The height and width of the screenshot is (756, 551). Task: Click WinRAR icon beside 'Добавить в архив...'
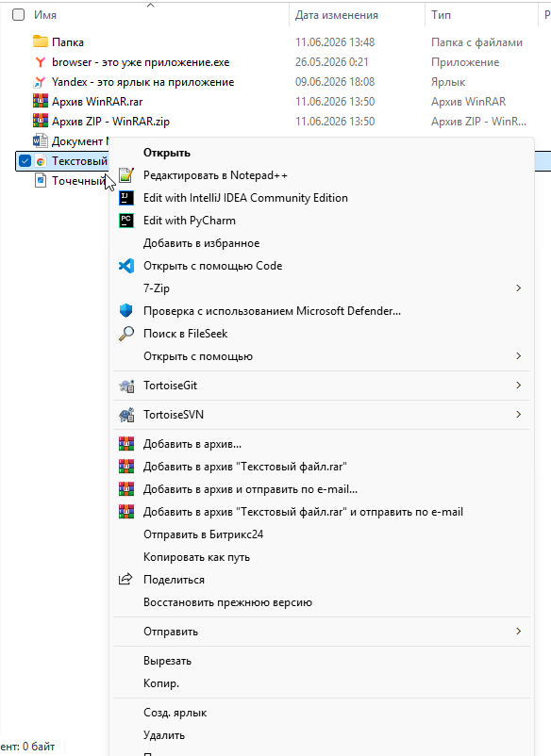pyautogui.click(x=126, y=444)
